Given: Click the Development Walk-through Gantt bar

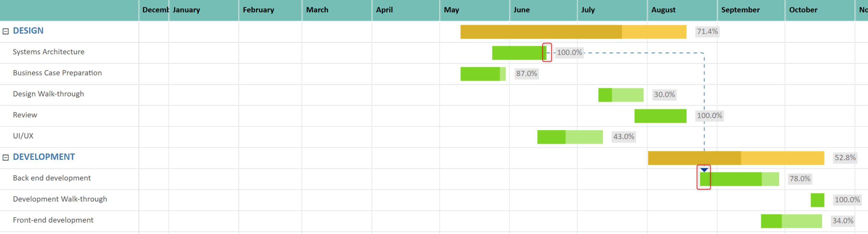Looking at the screenshot, I should tap(817, 200).
